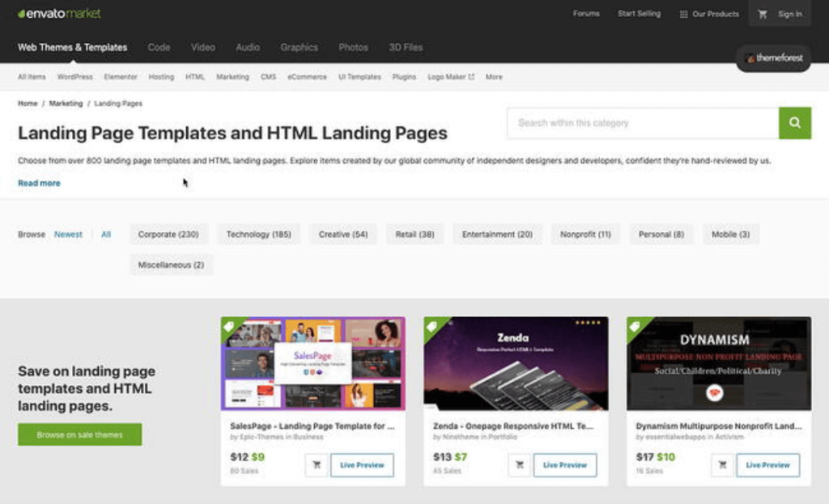This screenshot has height=504, width=829.
Task: Launch Live Preview for Zenda
Action: tap(565, 465)
